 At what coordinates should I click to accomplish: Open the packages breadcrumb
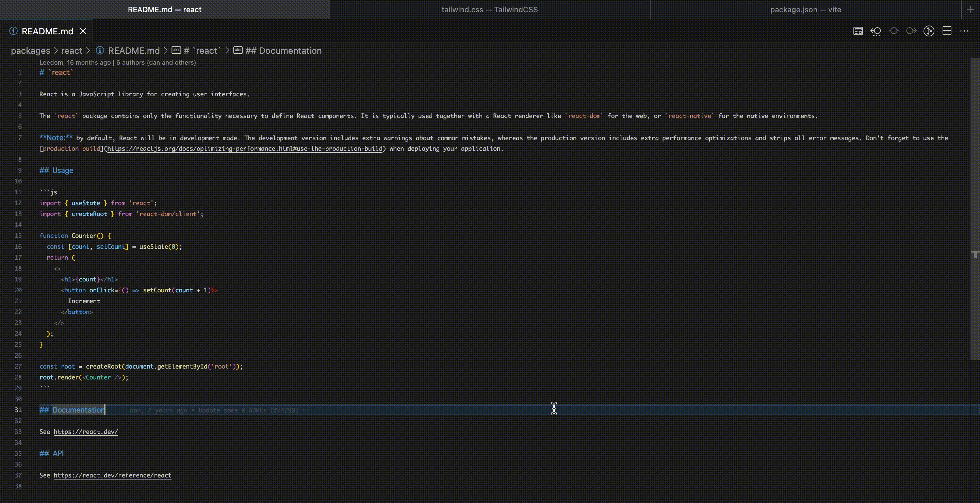(30, 51)
